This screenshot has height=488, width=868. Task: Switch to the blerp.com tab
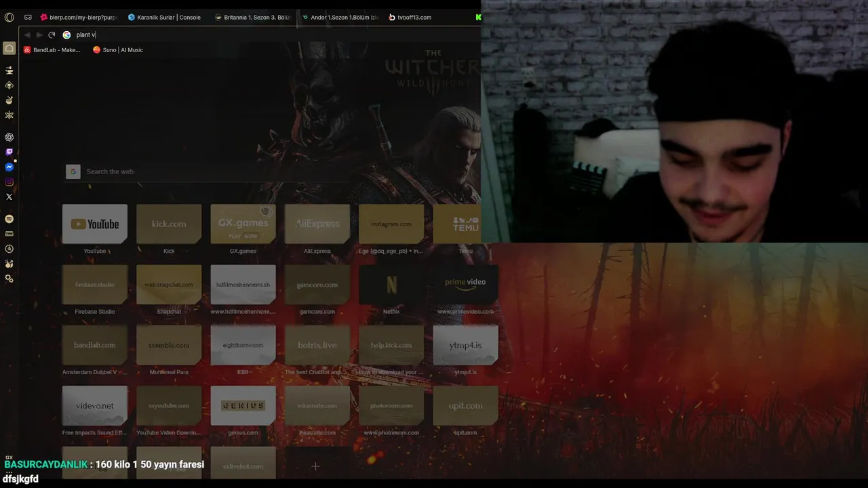coord(79,17)
